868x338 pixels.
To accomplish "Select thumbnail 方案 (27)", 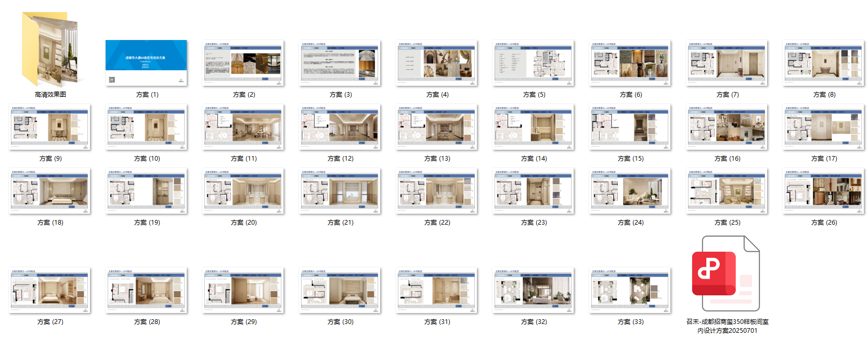I will (x=50, y=290).
